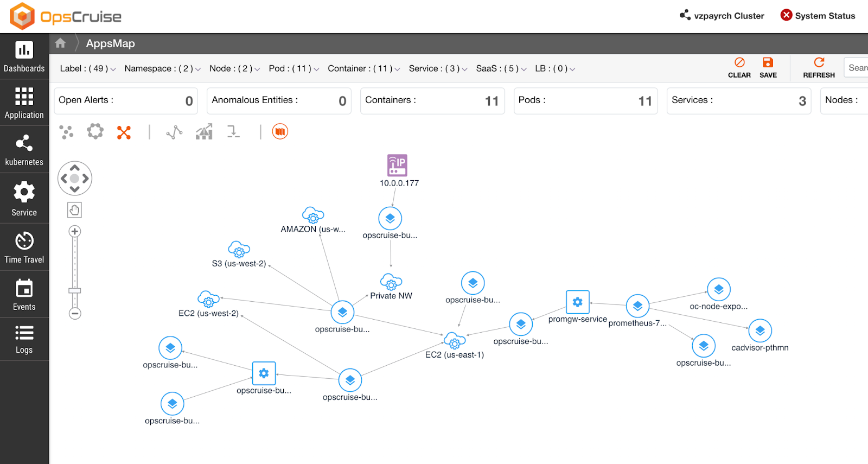Go to Time Travel in sidebar
868x464 pixels.
24,247
